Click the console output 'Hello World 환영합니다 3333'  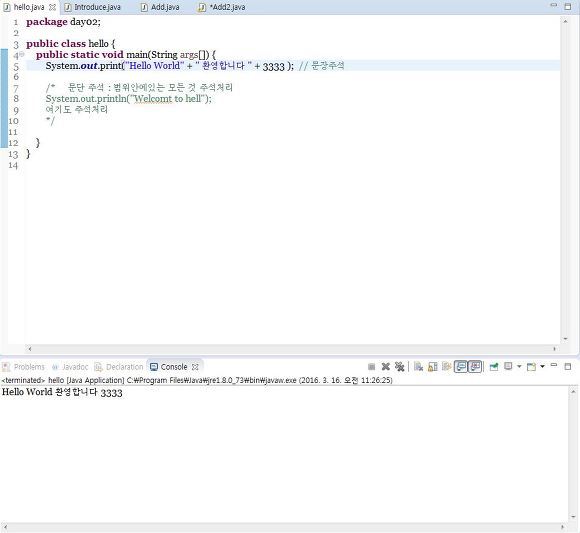click(62, 392)
